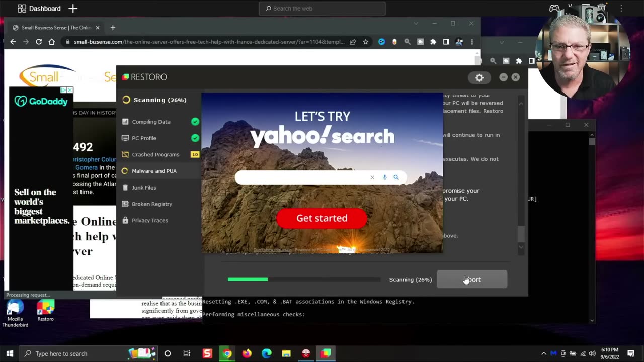The width and height of the screenshot is (644, 362).
Task: Click the PC Profile green checkmark
Action: click(195, 138)
